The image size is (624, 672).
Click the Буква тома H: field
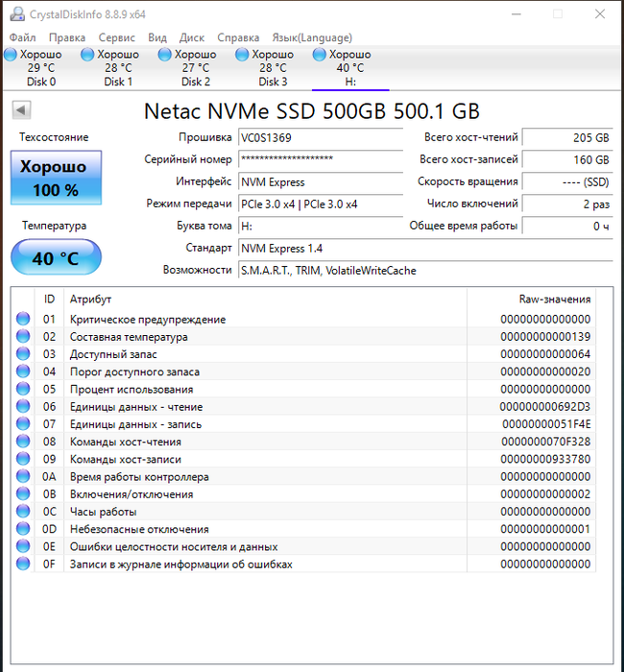[321, 227]
